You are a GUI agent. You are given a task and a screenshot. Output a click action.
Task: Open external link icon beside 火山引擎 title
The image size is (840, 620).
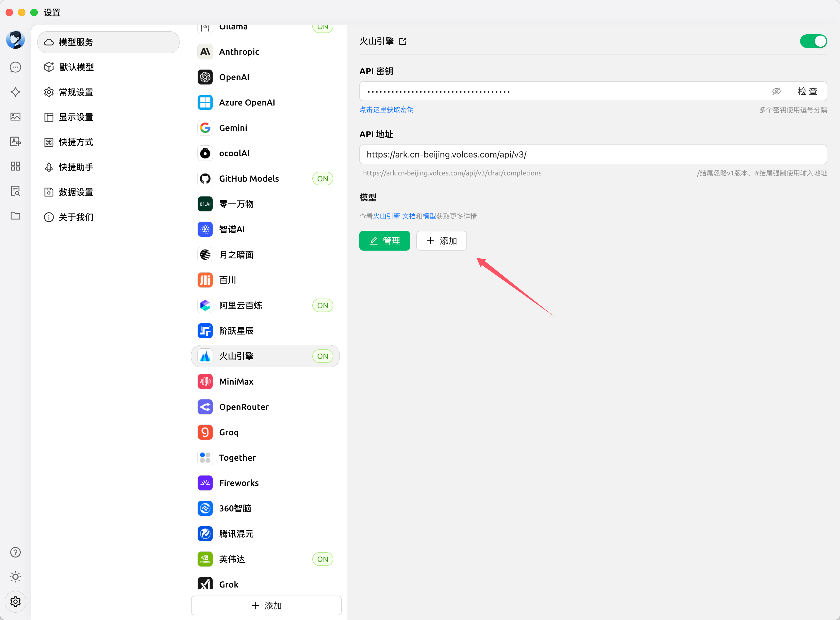[x=403, y=41]
